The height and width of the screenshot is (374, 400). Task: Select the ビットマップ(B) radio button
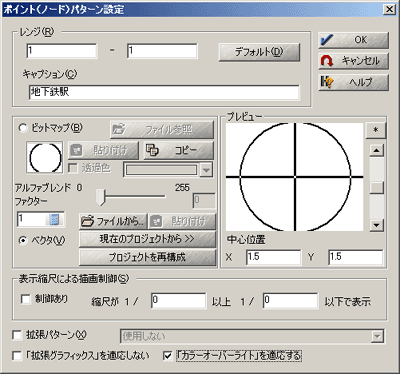coord(23,128)
